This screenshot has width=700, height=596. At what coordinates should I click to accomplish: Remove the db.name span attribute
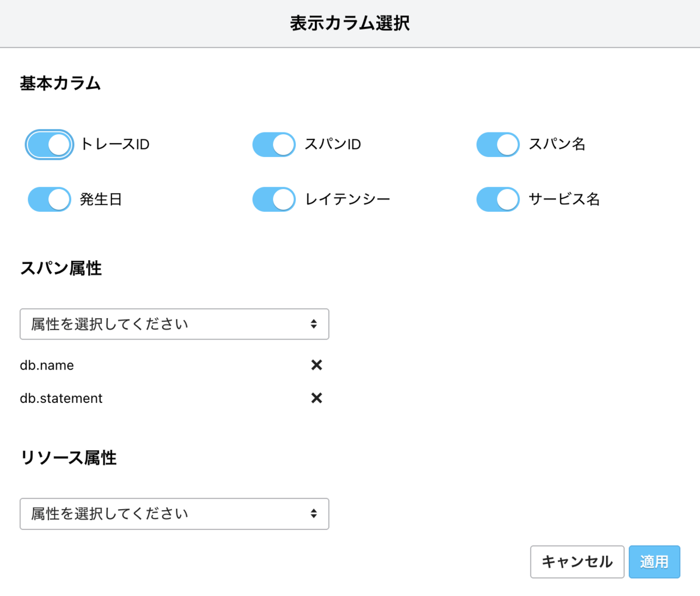click(x=317, y=365)
